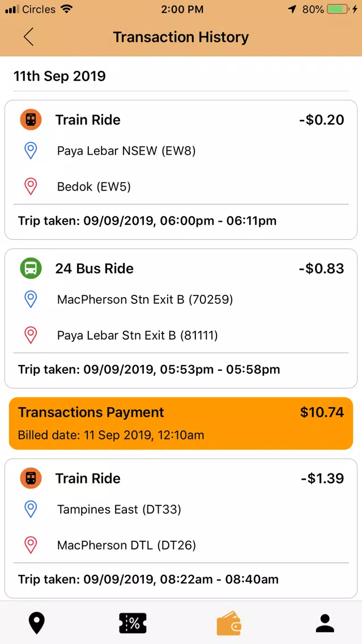Open the location pin tab at bottom
Screen dimensions: 362x644
pyautogui.click(x=36, y=624)
